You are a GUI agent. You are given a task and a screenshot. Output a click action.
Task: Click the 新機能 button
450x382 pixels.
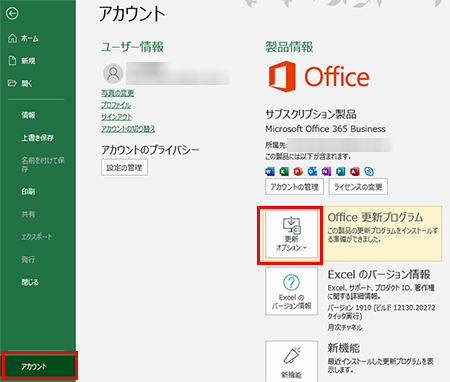pos(292,361)
